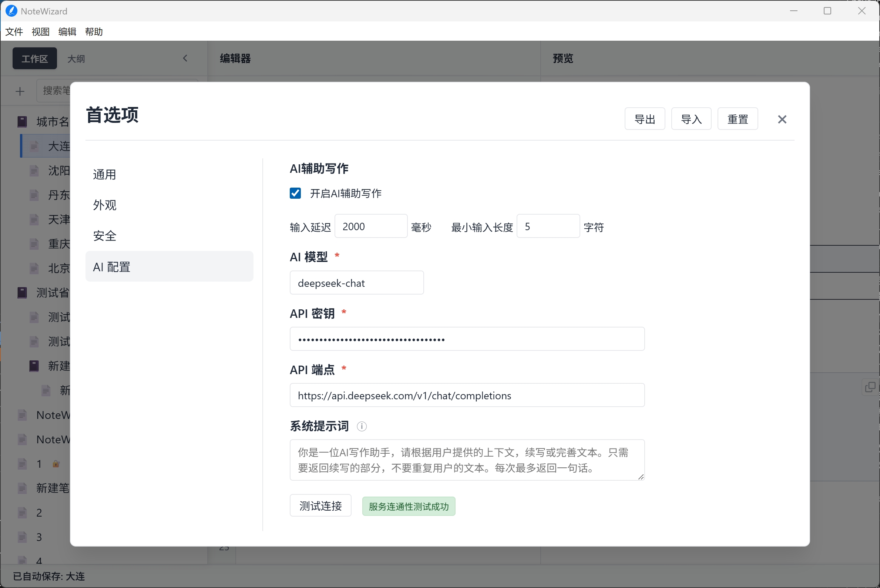Click the copy icon in the preview pane
This screenshot has height=588, width=880.
coord(870,387)
